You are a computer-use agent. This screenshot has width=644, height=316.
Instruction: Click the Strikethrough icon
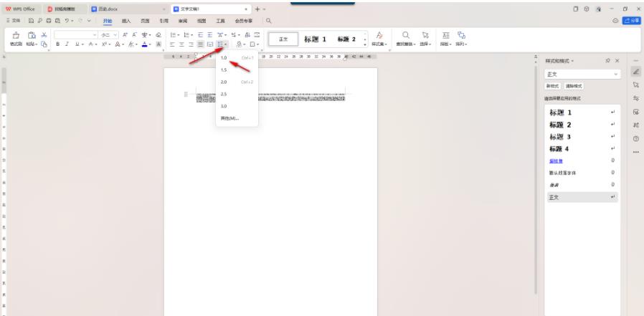pos(90,44)
